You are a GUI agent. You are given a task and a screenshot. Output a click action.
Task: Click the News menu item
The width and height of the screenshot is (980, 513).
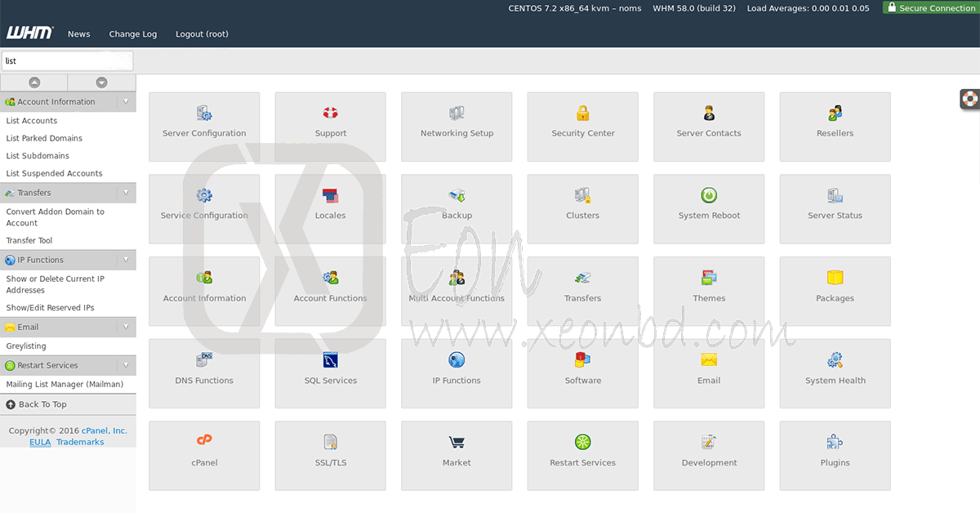click(79, 34)
